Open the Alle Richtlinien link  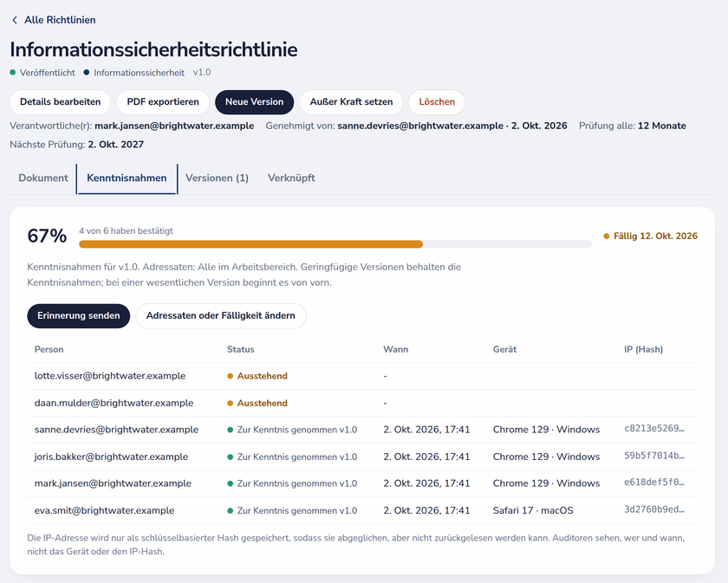tap(60, 20)
